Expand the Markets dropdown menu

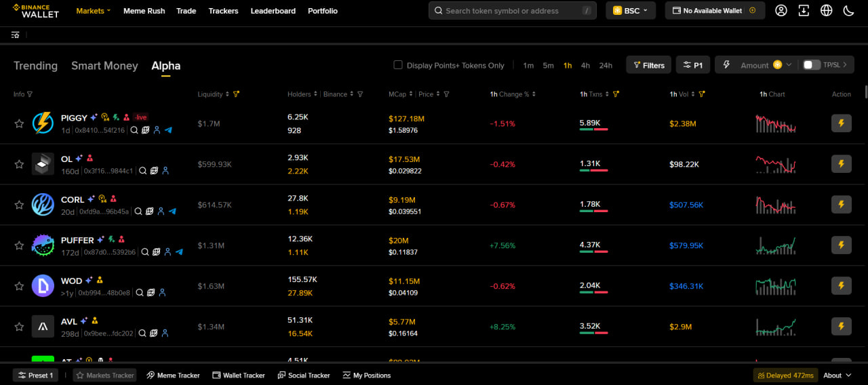tap(94, 11)
